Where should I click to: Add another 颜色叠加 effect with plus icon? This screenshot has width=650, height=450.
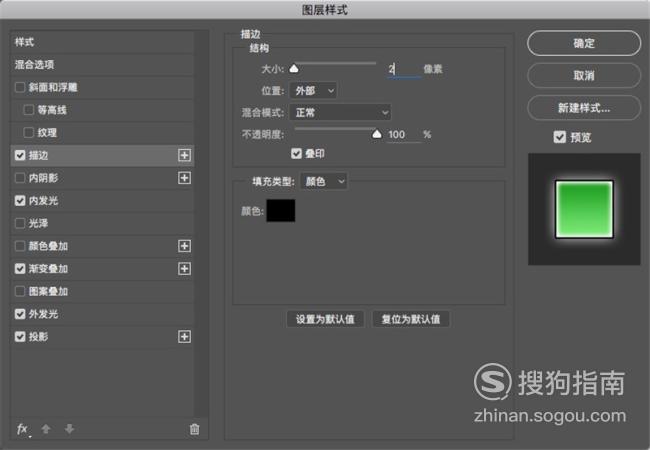[184, 246]
